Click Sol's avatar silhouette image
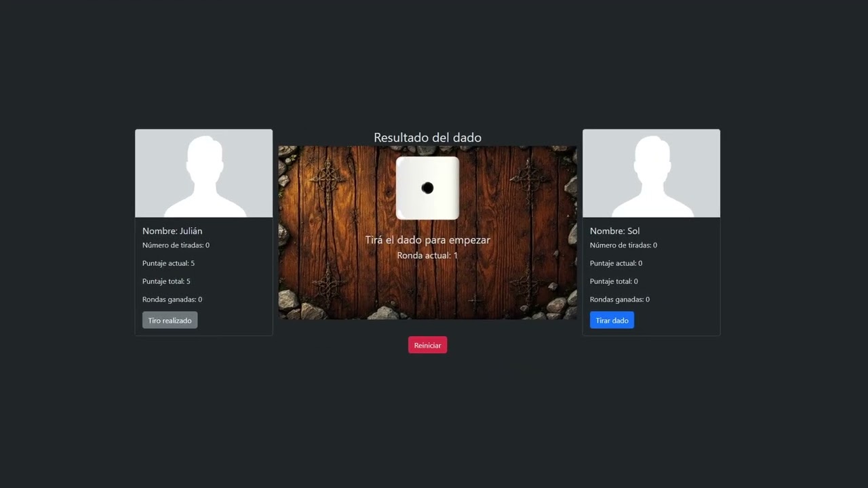The height and width of the screenshot is (488, 868). [651, 174]
